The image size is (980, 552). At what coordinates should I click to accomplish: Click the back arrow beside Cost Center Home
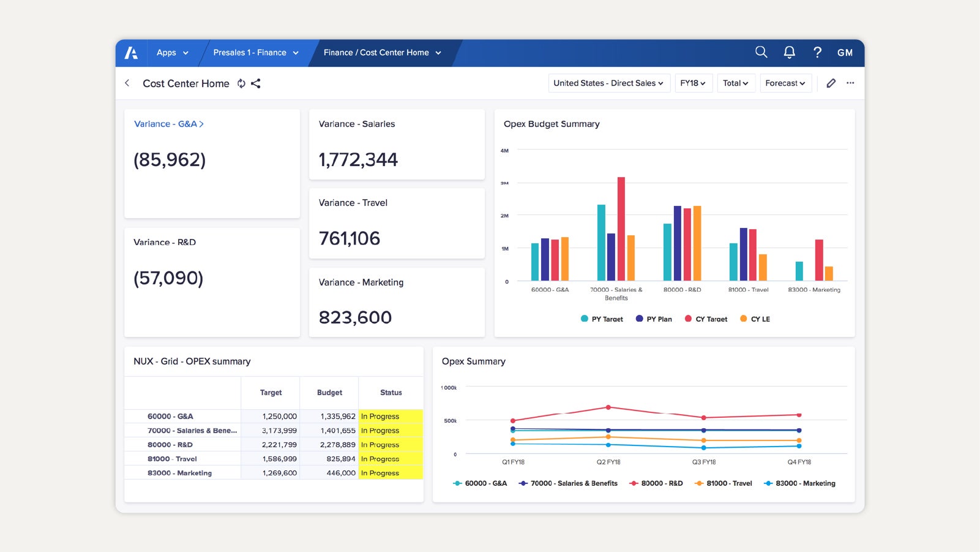127,83
